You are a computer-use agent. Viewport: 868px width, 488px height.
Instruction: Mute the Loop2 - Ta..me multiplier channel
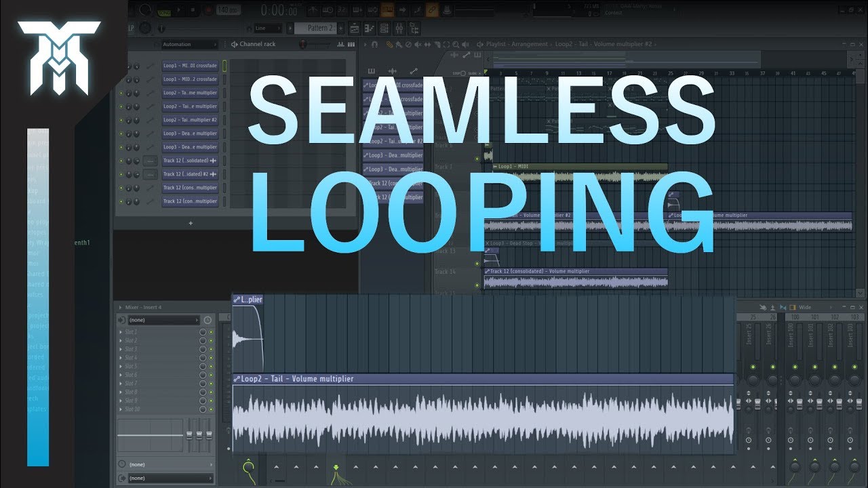(x=121, y=93)
